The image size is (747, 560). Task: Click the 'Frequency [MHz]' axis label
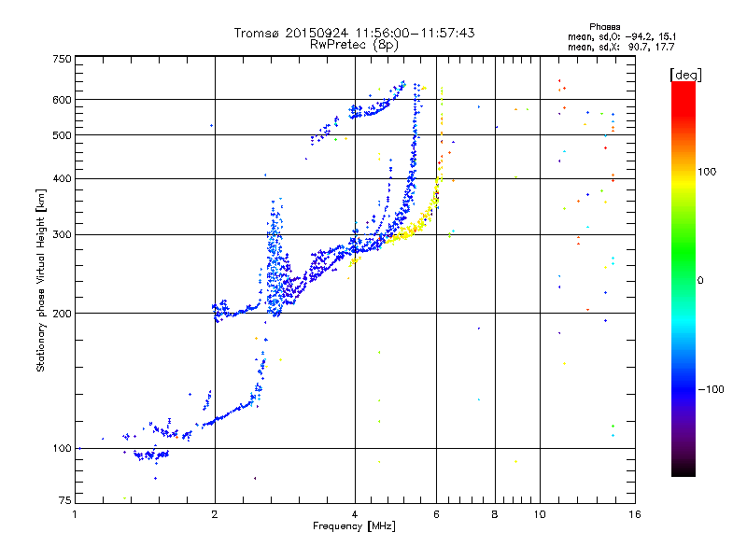pos(354,526)
